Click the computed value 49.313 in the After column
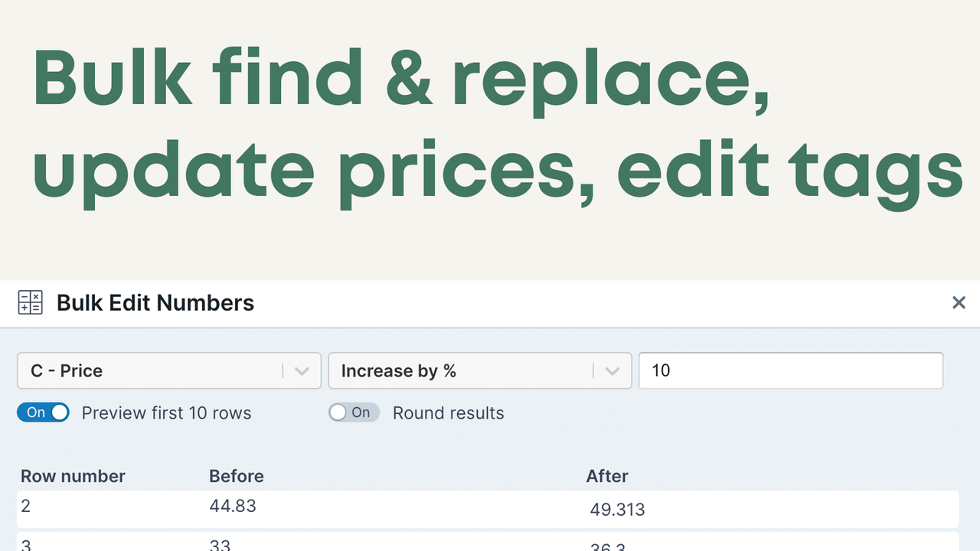The image size is (980, 551). pyautogui.click(x=617, y=510)
